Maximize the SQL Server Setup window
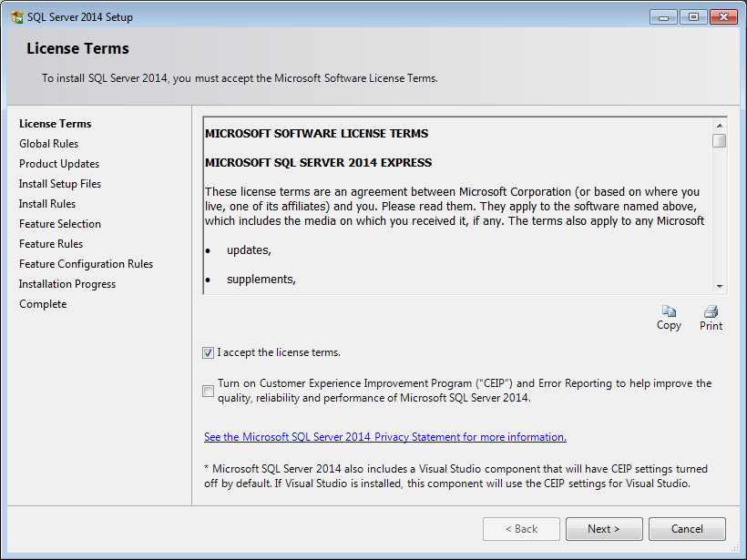This screenshot has width=747, height=560. [693, 17]
